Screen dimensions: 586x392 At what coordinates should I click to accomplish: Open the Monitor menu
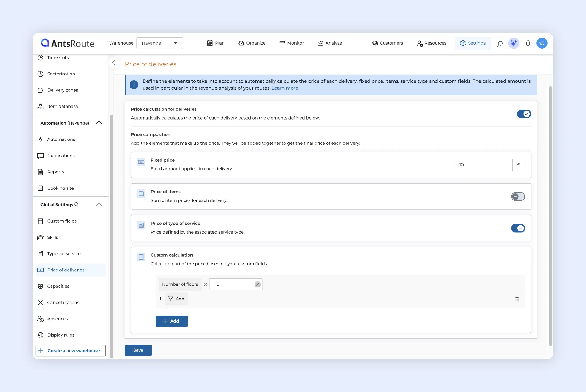tap(292, 43)
